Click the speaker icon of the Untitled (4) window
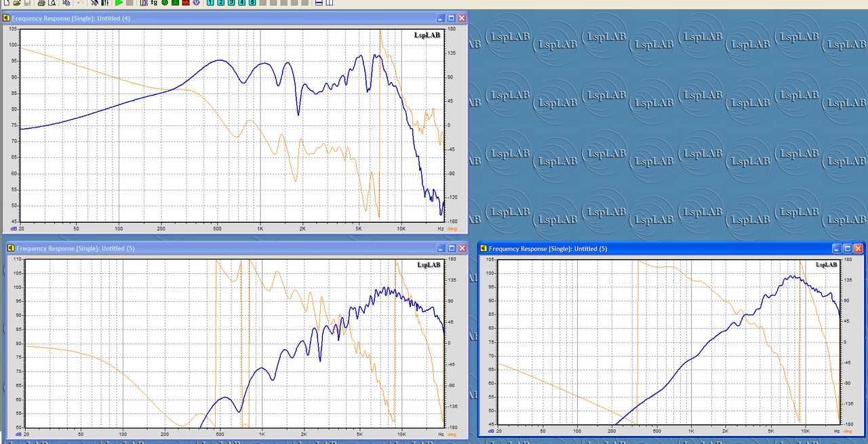The width and height of the screenshot is (868, 444). [x=7, y=18]
